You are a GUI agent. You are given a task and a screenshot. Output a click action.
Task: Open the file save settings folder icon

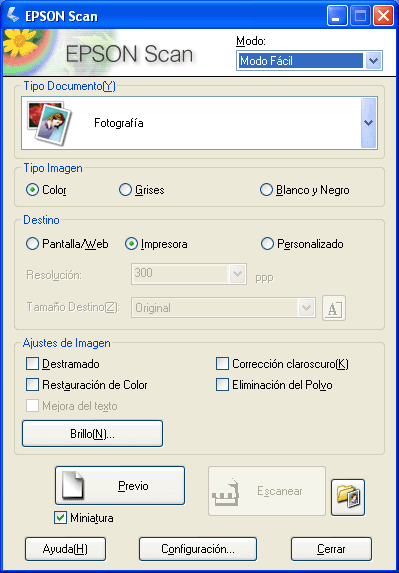[347, 497]
